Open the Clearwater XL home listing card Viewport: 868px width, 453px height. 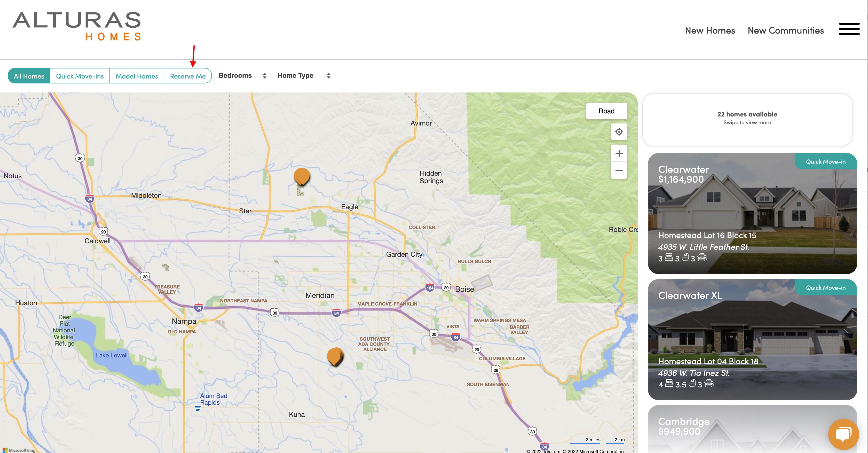tap(752, 339)
